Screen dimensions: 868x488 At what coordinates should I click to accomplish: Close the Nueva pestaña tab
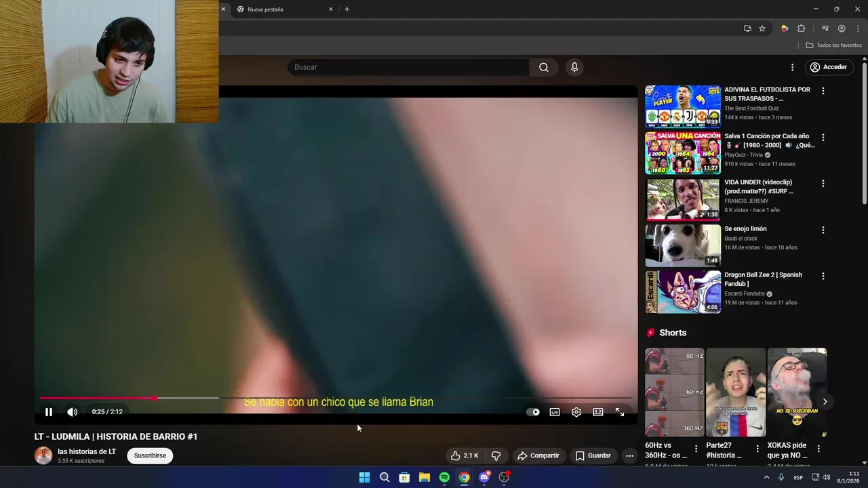(x=331, y=9)
